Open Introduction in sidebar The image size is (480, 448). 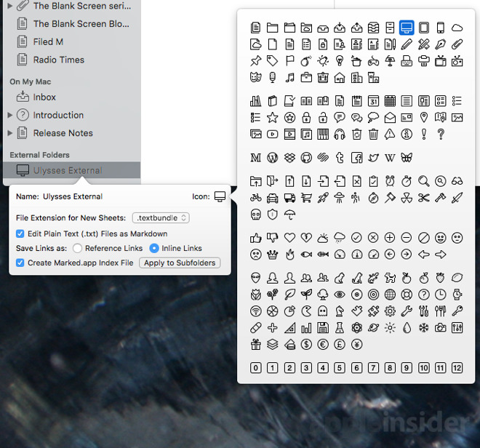tap(58, 115)
